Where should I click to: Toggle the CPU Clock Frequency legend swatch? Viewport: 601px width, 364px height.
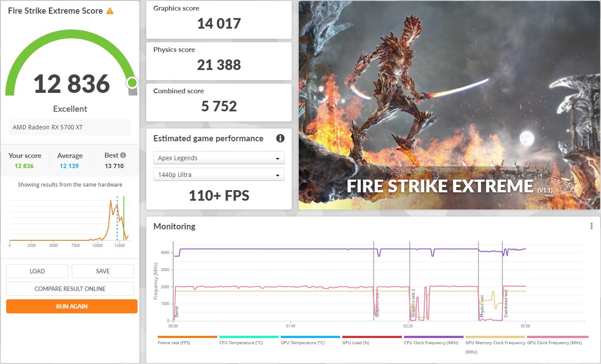point(434,337)
